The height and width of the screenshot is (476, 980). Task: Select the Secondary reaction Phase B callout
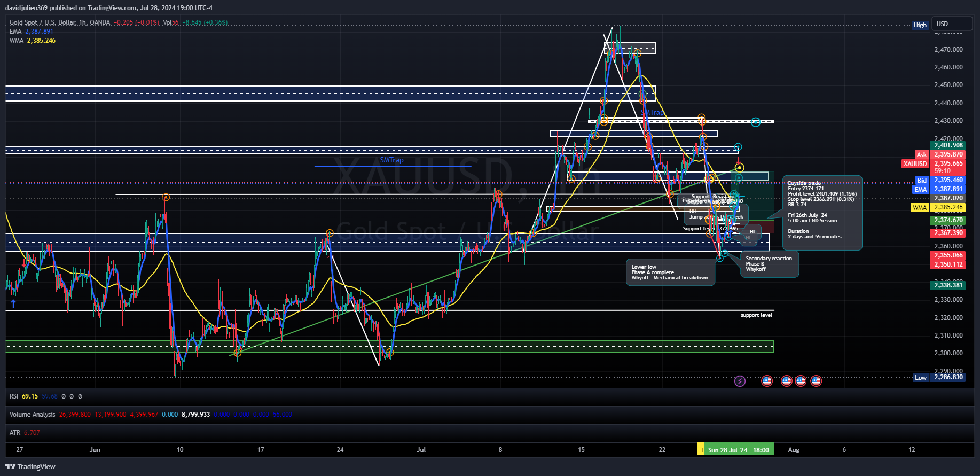point(769,264)
